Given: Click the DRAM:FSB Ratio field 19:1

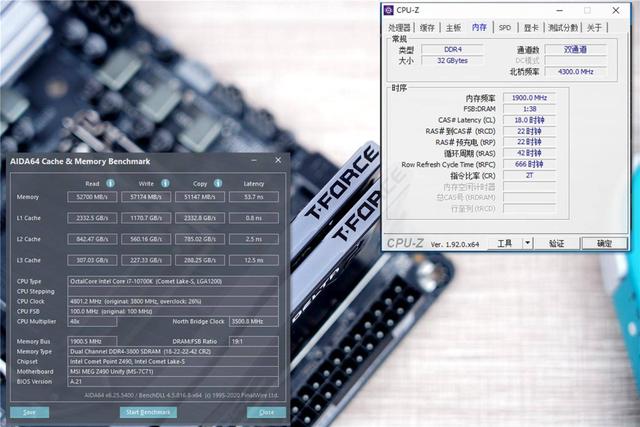Looking at the screenshot, I should coord(254,341).
